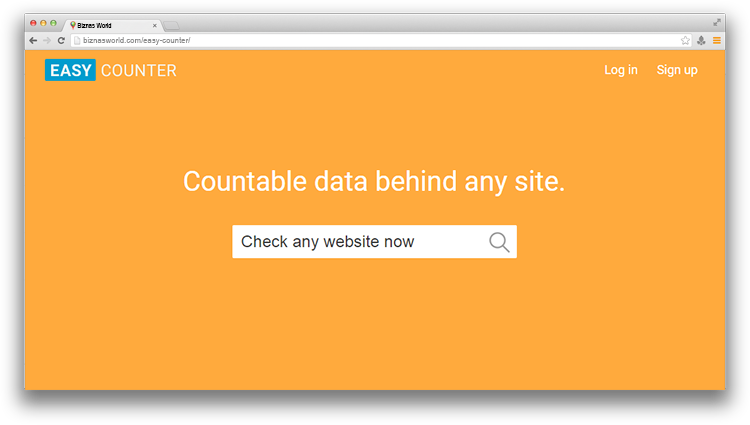
Task: Close the window with the red button
Action: (33, 23)
